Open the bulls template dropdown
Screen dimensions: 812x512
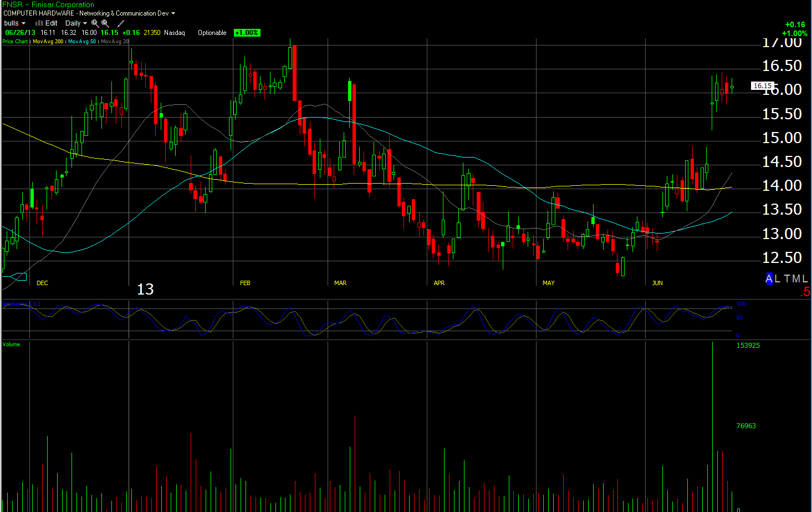tap(14, 23)
